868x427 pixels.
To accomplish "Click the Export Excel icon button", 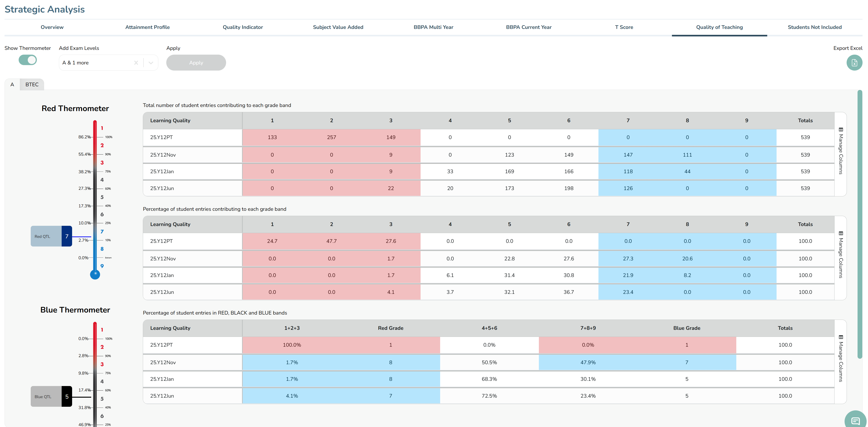I will point(854,63).
